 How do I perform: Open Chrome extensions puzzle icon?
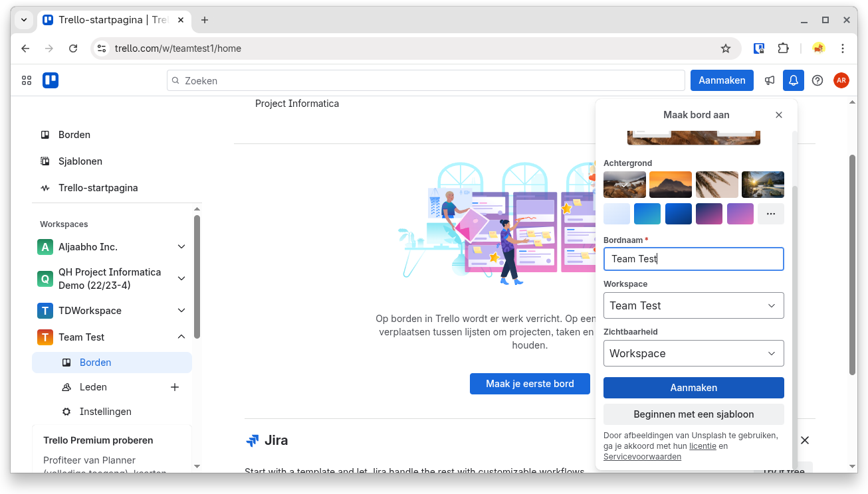pos(783,48)
